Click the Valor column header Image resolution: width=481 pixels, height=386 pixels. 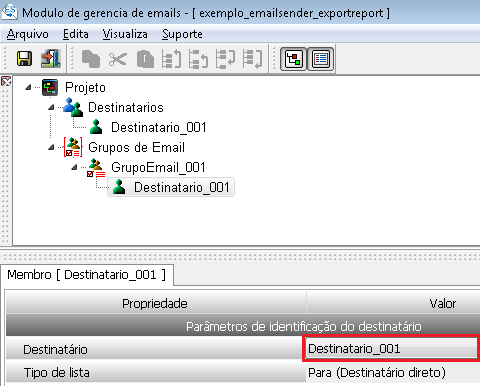click(393, 303)
